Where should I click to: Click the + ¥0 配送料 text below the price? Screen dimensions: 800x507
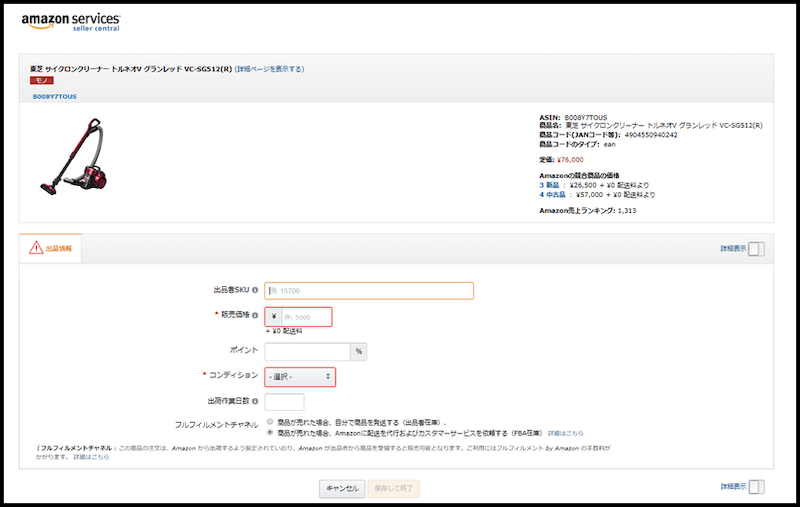pyautogui.click(x=284, y=332)
